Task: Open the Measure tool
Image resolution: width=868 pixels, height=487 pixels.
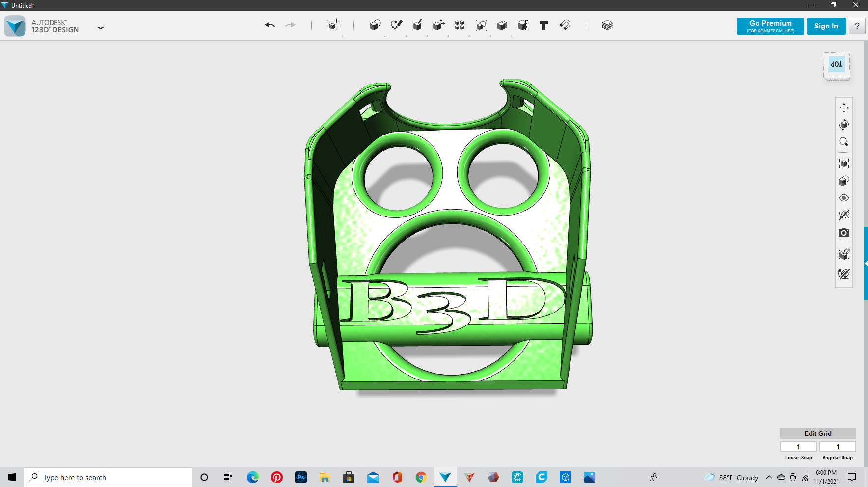Action: pyautogui.click(x=522, y=26)
